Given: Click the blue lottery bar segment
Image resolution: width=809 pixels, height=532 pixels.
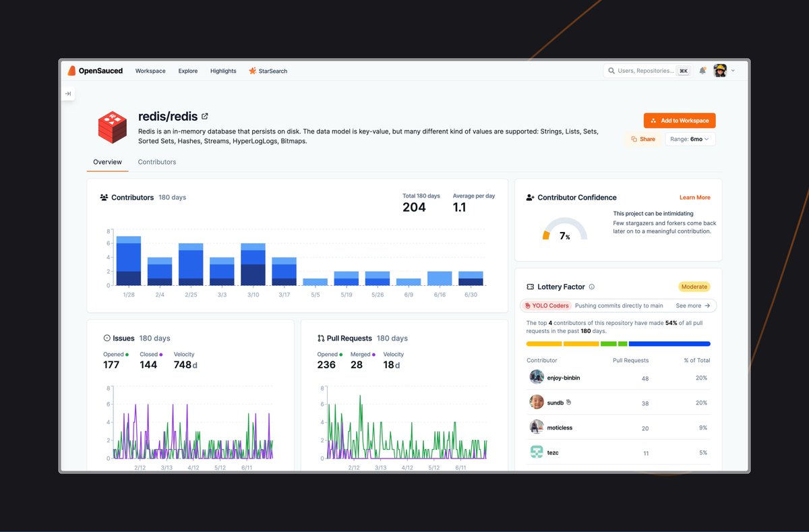Looking at the screenshot, I should [x=669, y=344].
